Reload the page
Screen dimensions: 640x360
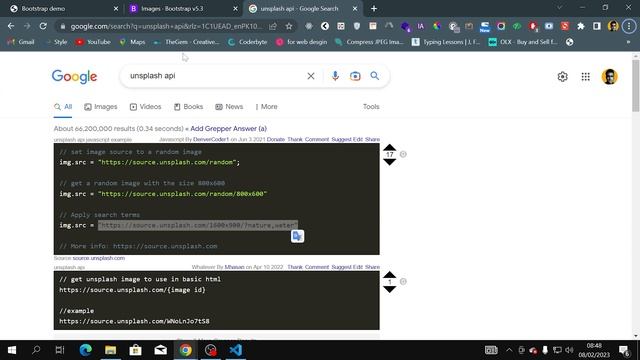click(x=43, y=26)
